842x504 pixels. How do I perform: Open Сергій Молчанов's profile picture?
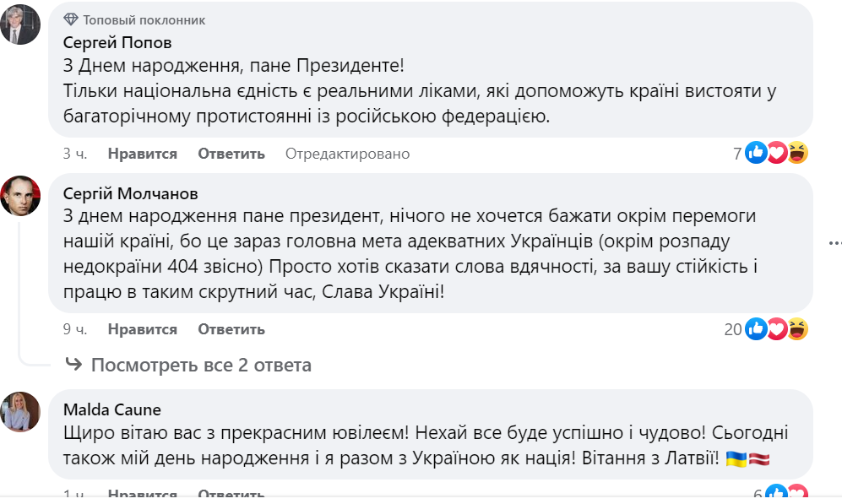click(x=20, y=196)
